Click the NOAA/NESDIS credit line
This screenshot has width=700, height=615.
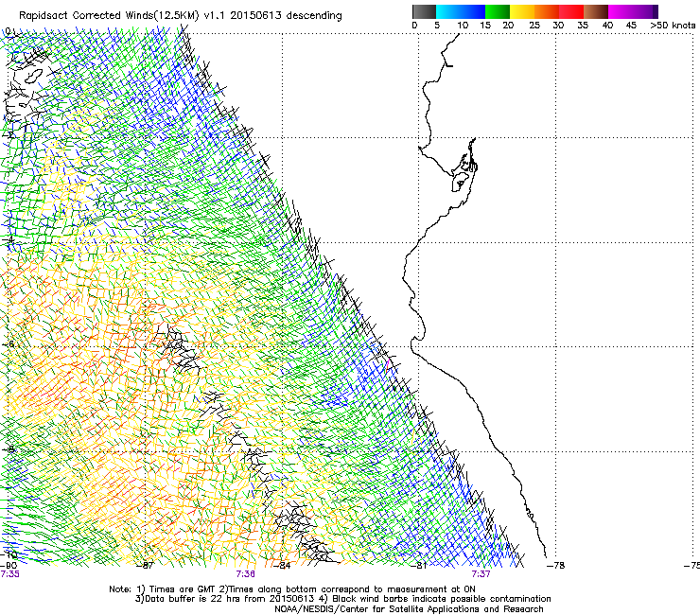[409, 609]
